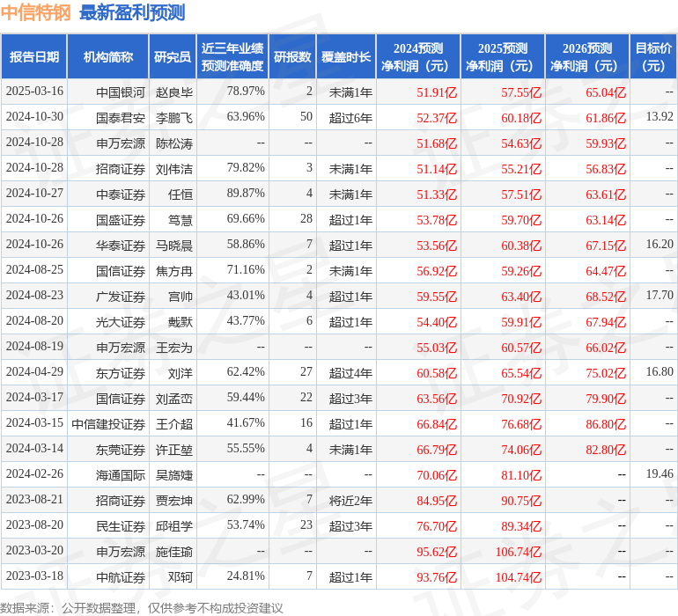Click the 机构简称 column header
The image size is (678, 616).
[108, 57]
